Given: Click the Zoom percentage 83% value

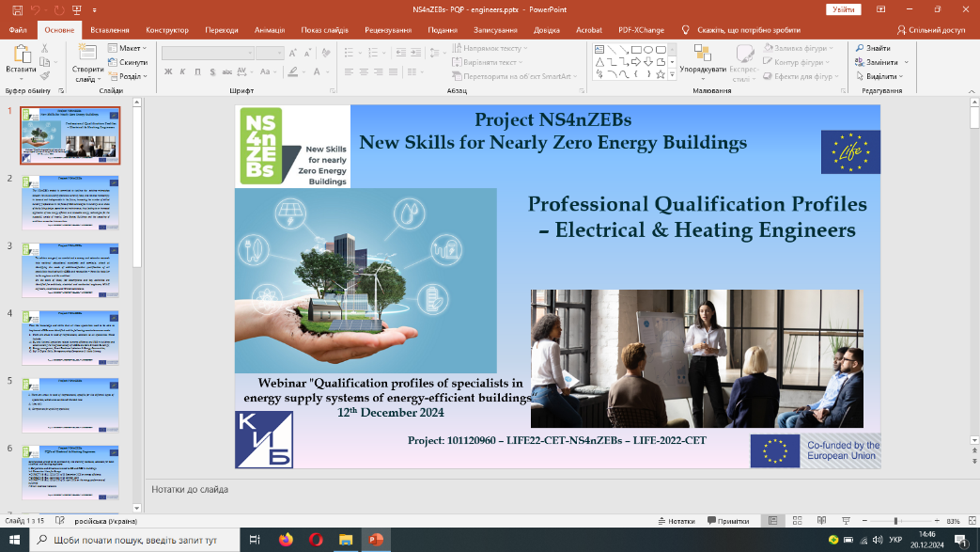Looking at the screenshot, I should (953, 521).
